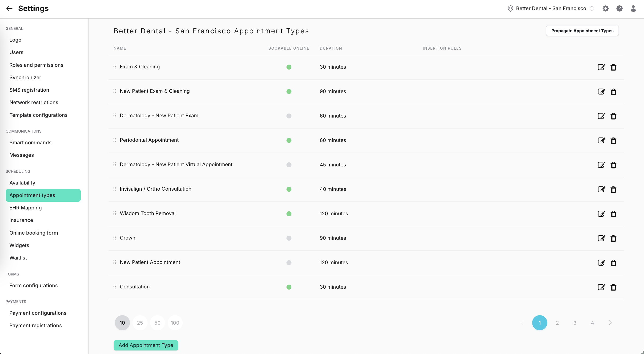Delete the Consultation appointment type
The height and width of the screenshot is (354, 644).
(613, 287)
